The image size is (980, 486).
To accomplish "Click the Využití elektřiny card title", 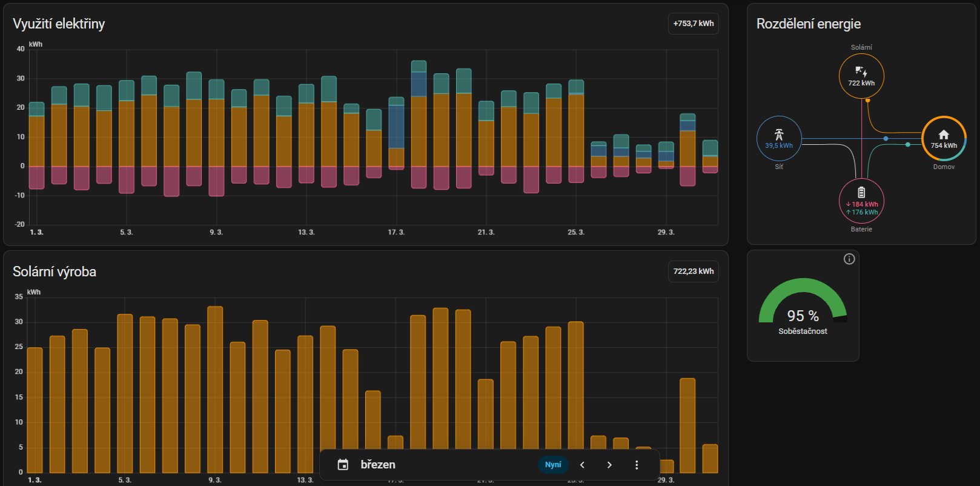I will tap(59, 24).
